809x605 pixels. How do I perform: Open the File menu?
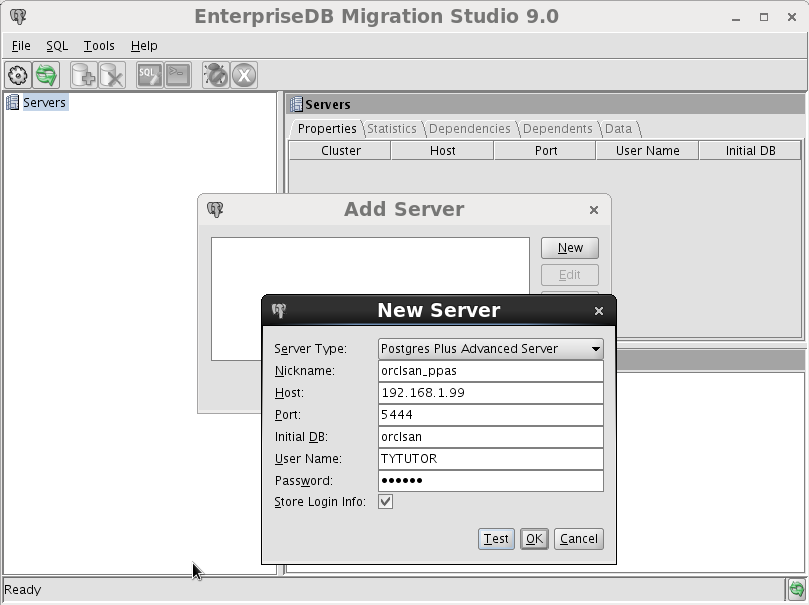[21, 46]
